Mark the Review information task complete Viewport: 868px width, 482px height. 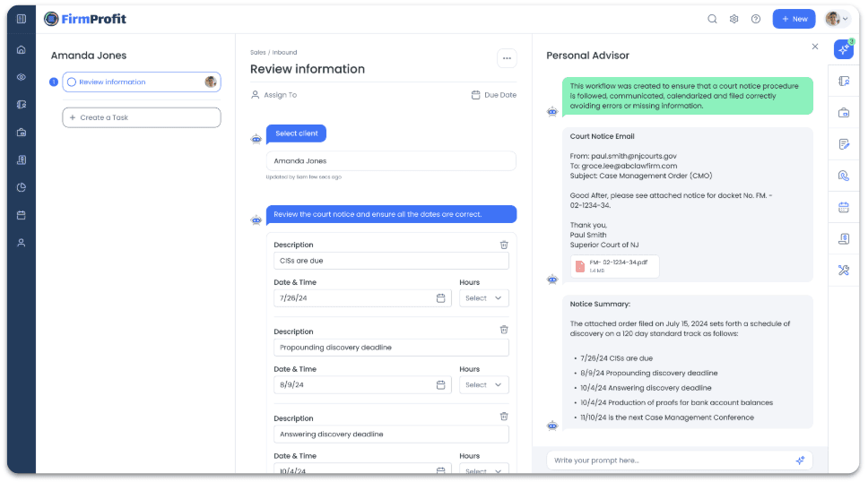(72, 82)
